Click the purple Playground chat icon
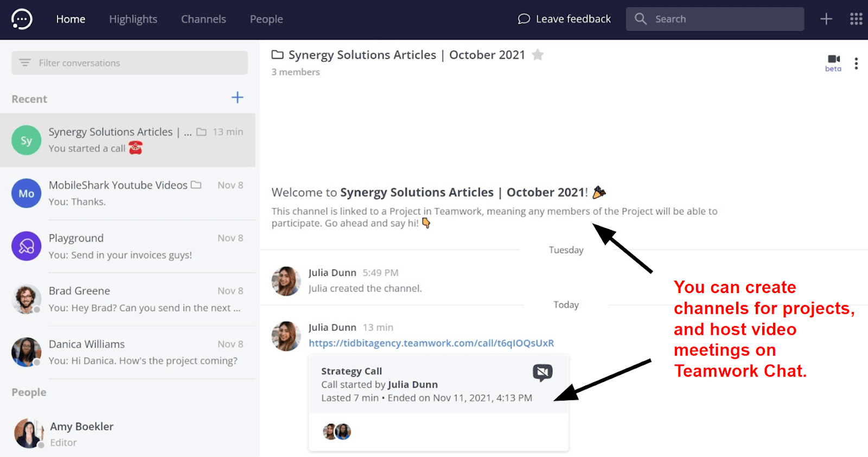This screenshot has height=457, width=868. [x=26, y=246]
